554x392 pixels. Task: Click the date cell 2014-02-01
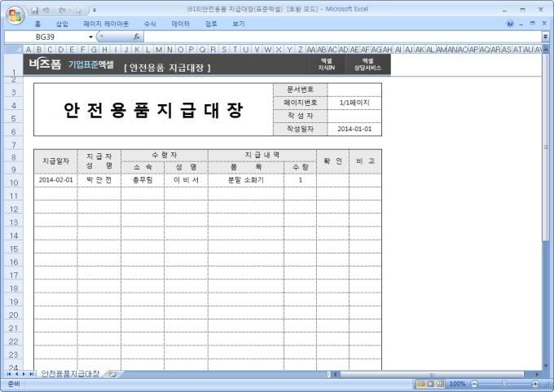pos(56,180)
